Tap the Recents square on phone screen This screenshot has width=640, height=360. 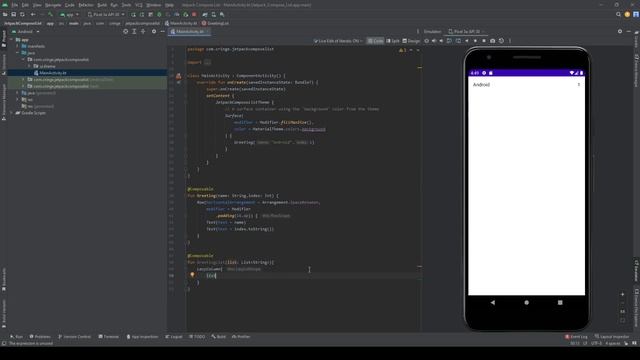coord(560,302)
